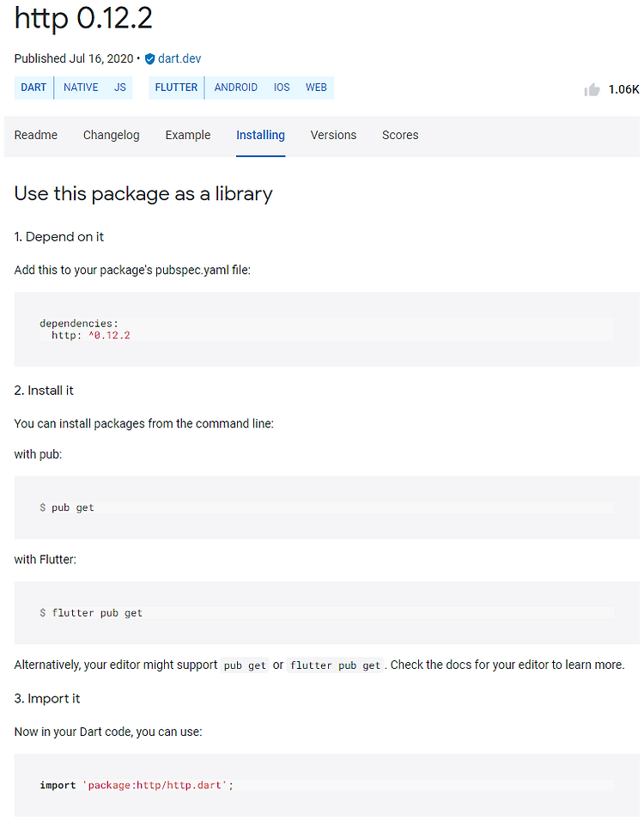Click the ANDROID tag

point(236,88)
